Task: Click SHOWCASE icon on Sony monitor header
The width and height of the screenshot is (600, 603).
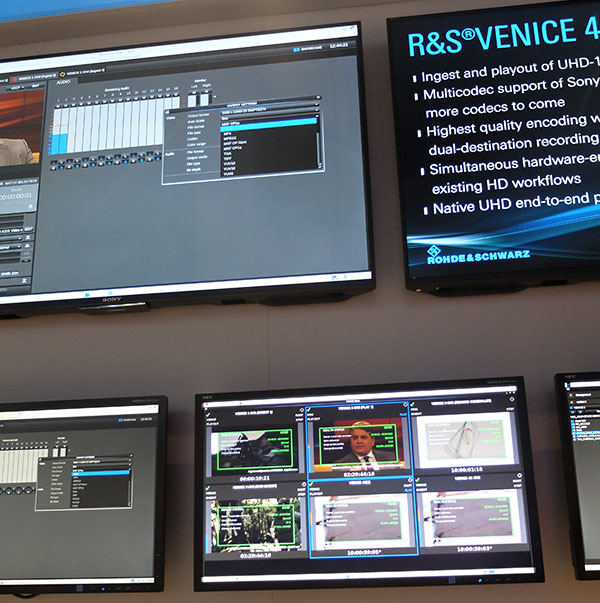Action: 297,50
